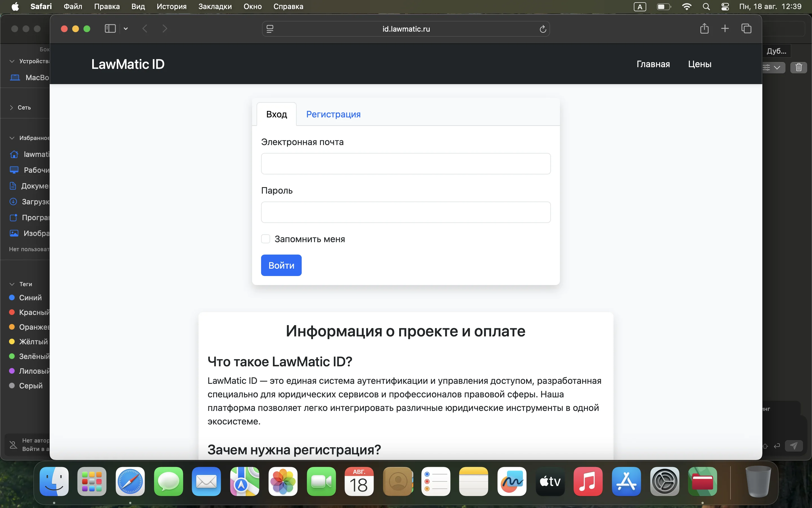This screenshot has width=812, height=508.
Task: Click the send arrow in background window
Action: point(794,446)
